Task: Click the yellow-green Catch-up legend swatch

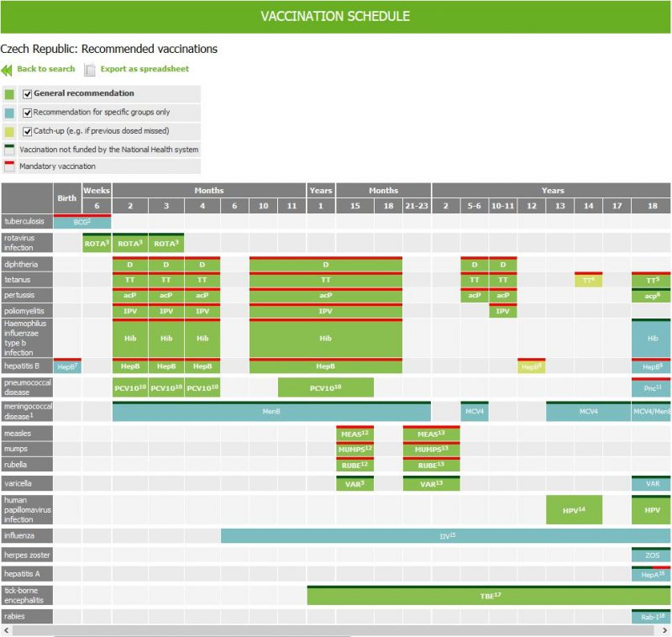Action: tap(9, 131)
